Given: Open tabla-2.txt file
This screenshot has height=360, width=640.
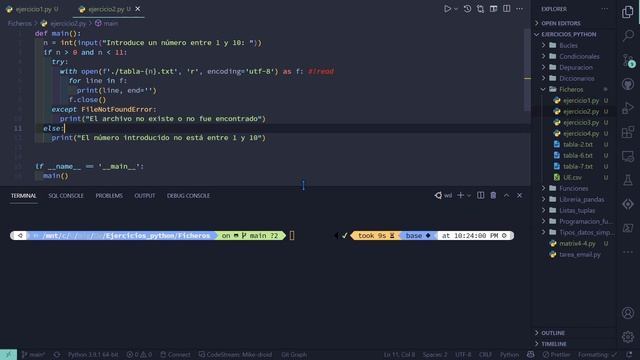Looking at the screenshot, I should pyautogui.click(x=578, y=144).
